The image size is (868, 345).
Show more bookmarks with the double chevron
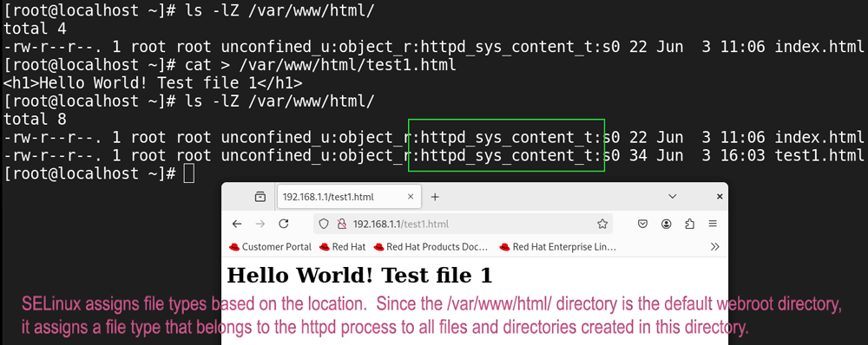pos(714,246)
